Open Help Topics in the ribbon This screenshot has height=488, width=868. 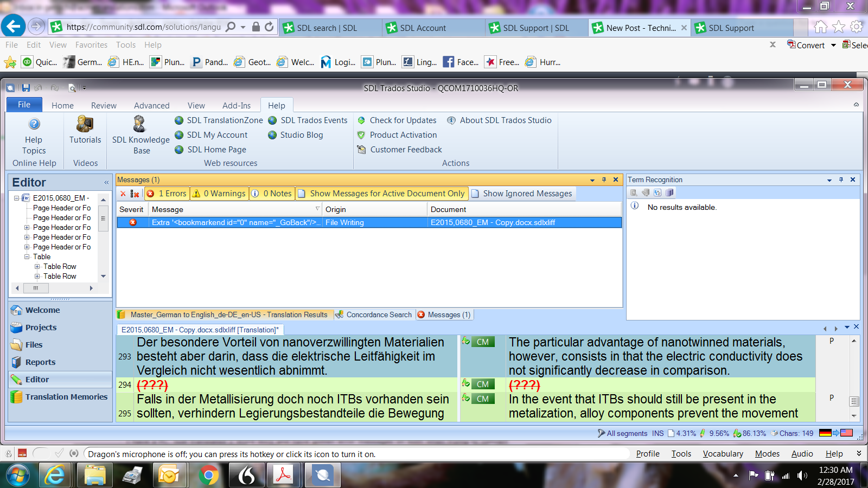coord(34,136)
